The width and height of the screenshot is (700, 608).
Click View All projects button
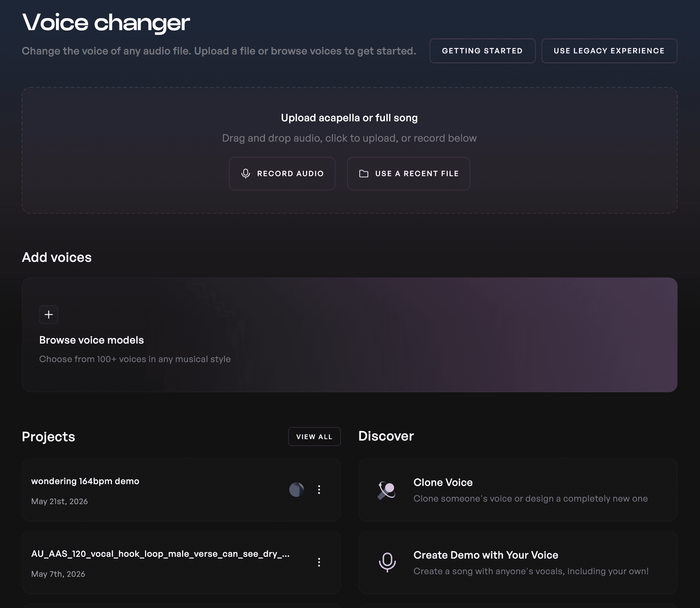click(314, 437)
